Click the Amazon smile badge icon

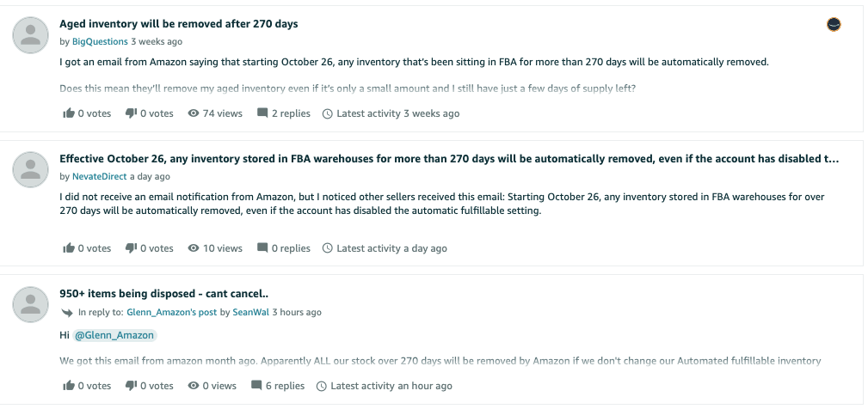(833, 25)
